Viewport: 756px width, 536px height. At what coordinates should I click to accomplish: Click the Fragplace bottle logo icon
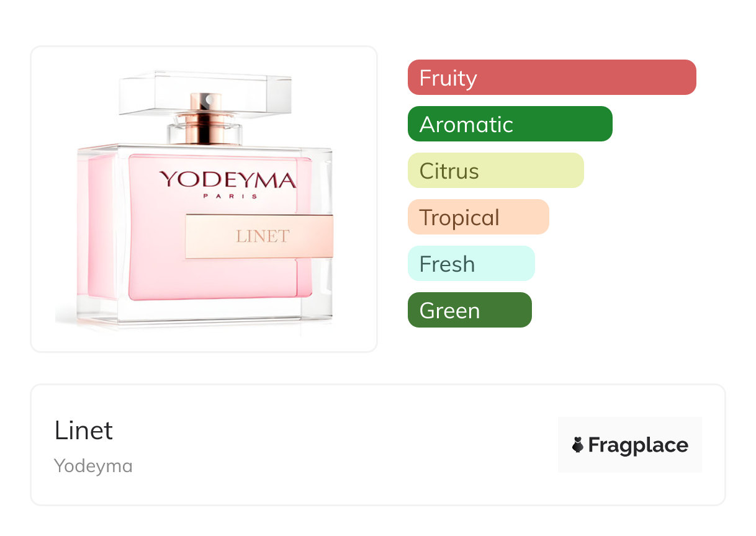[x=578, y=445]
